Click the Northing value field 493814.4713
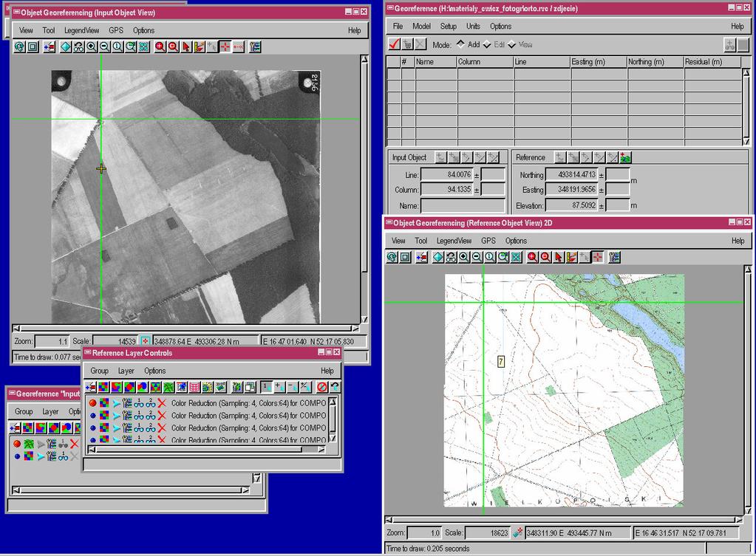The width and height of the screenshot is (756, 556). pyautogui.click(x=571, y=174)
